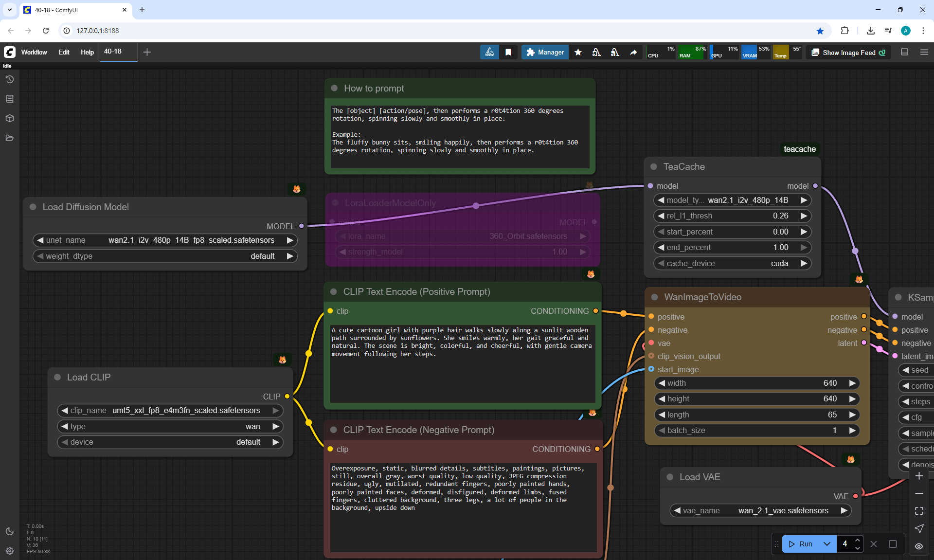Open the workflows folder sidebar icon
The width and height of the screenshot is (934, 560).
(x=10, y=138)
